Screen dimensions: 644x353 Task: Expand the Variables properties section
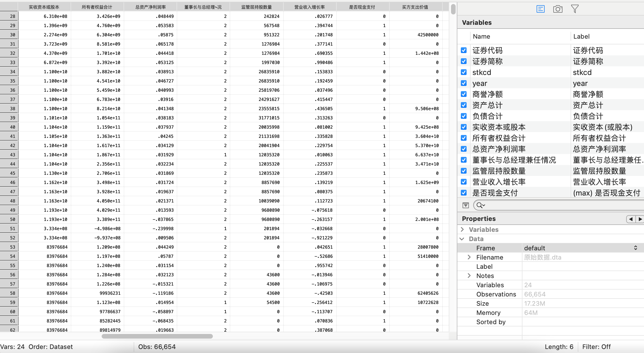(x=462, y=230)
